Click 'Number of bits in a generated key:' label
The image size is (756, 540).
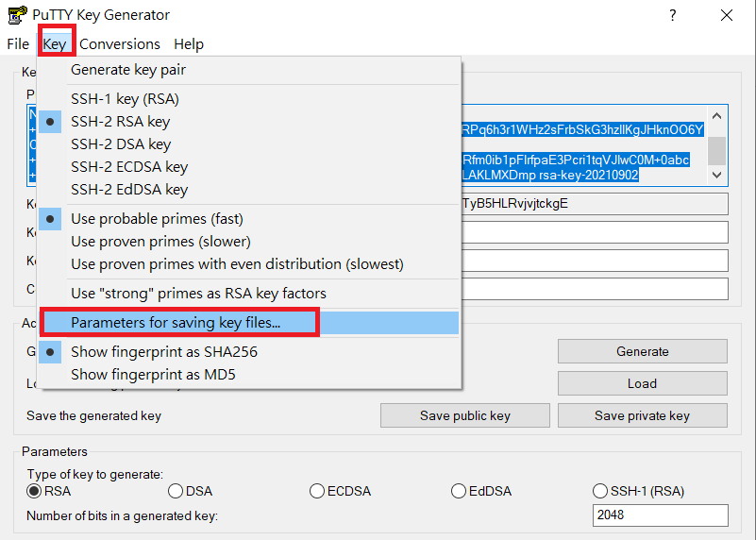[122, 515]
